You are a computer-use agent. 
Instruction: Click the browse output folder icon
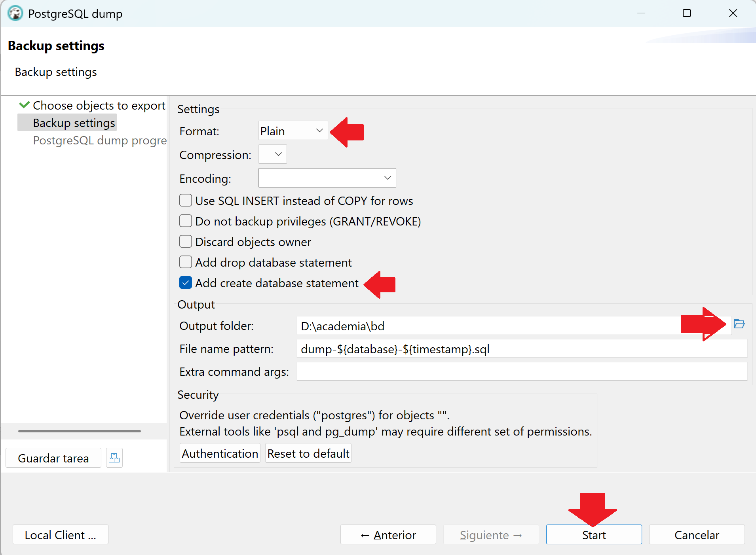(739, 324)
